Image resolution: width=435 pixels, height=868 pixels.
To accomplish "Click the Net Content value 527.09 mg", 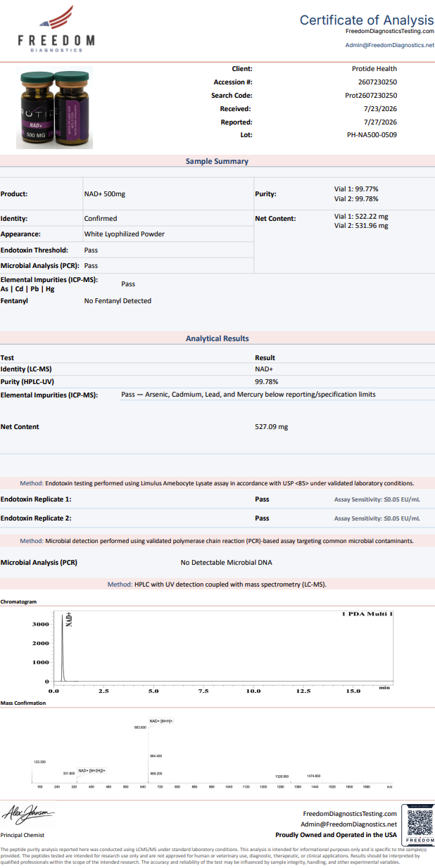I will coord(271,427).
